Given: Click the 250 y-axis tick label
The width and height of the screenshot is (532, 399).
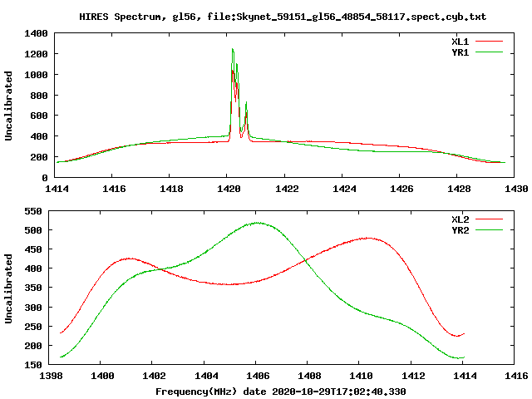Looking at the screenshot, I should tap(33, 327).
